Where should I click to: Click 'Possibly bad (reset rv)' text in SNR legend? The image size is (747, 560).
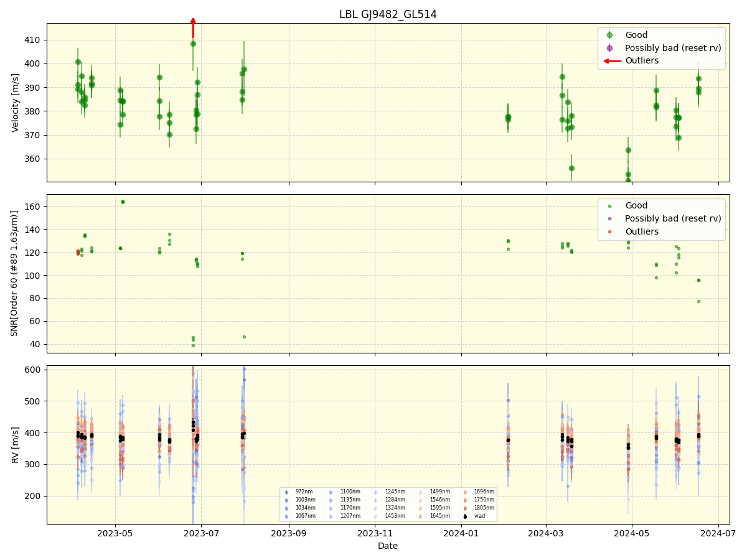click(673, 218)
